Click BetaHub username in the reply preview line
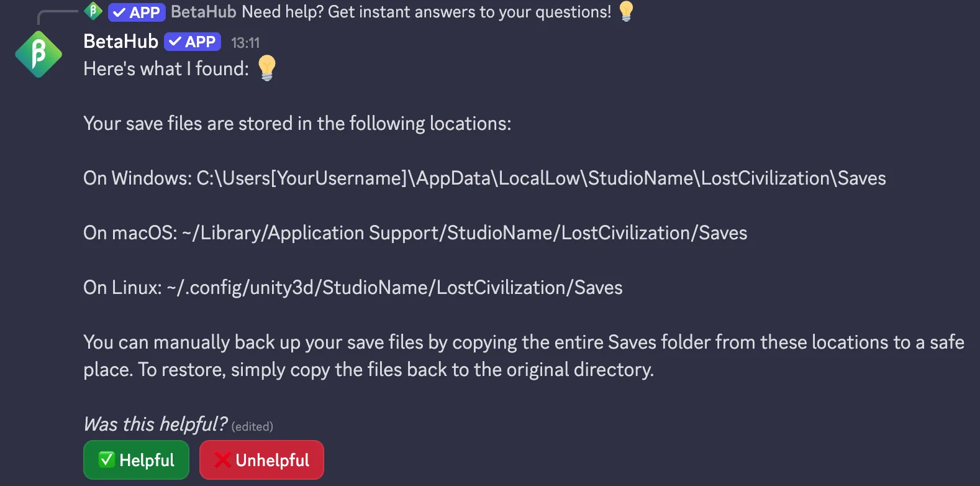Viewport: 980px width, 486px height. pos(203,12)
